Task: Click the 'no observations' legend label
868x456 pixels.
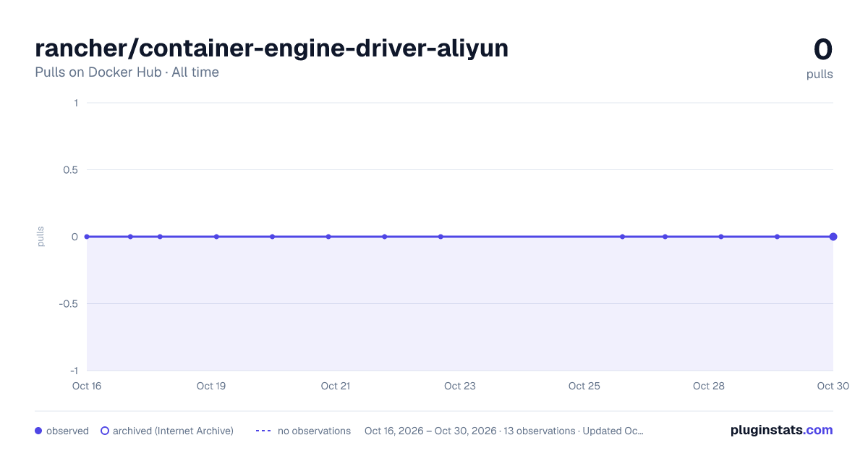Action: pos(314,431)
